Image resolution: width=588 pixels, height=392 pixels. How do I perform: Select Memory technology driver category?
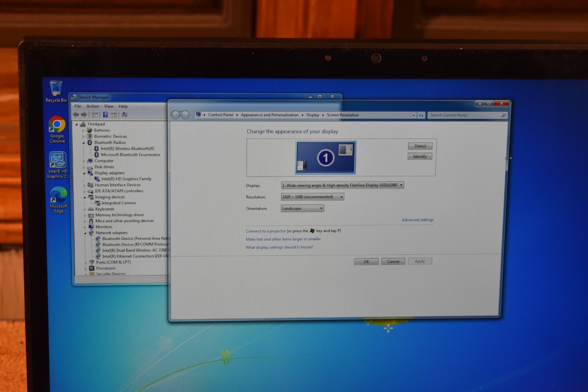pos(119,215)
